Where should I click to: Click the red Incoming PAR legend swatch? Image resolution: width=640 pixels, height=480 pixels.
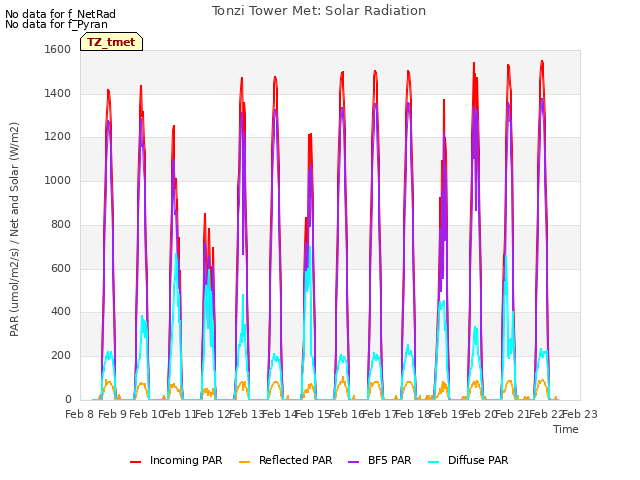point(136,462)
